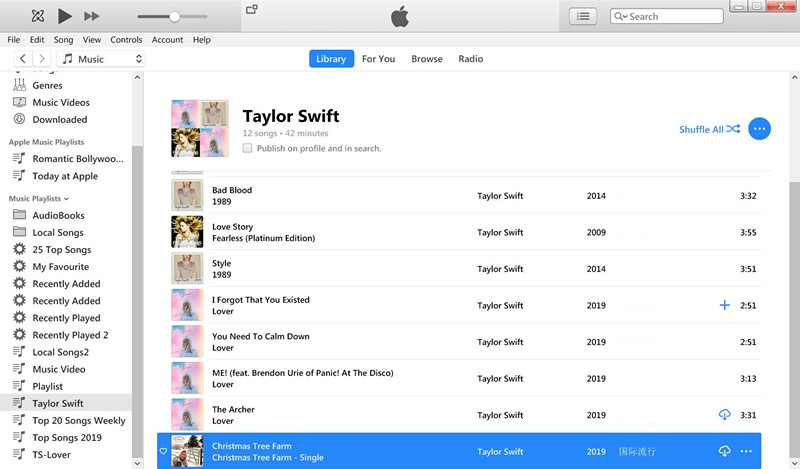
Task: Click Shuffle All link
Action: [x=709, y=129]
